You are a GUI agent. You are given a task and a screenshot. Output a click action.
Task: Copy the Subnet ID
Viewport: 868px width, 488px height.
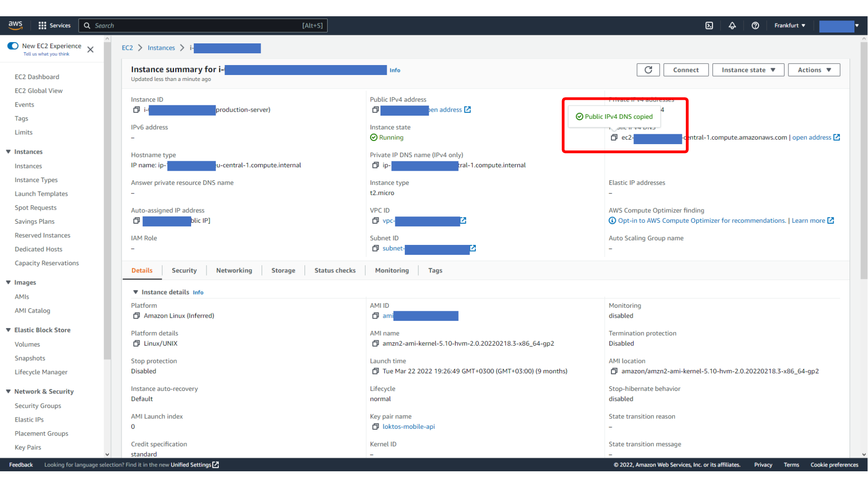tap(375, 248)
